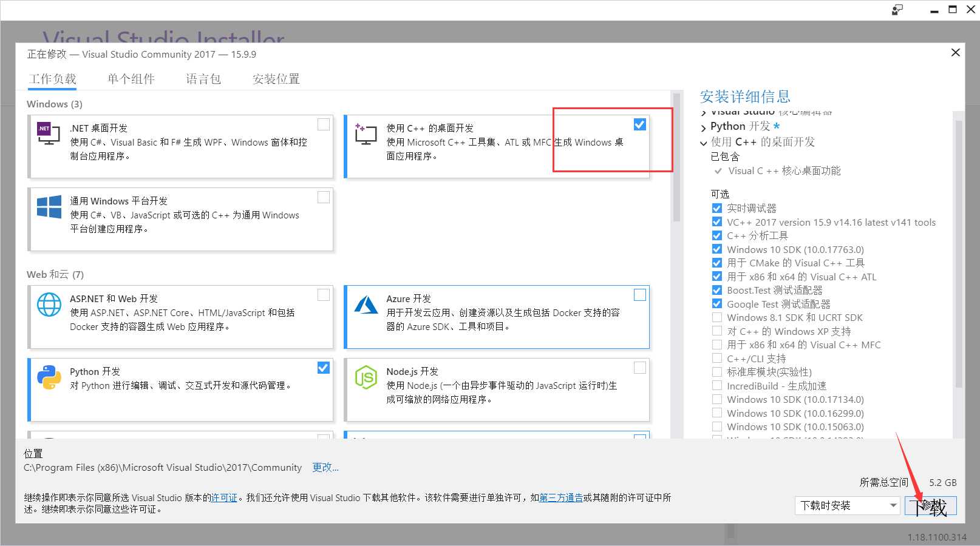This screenshot has height=546, width=980.
Task: Click the Web 和云 (7) section heading
Action: click(55, 274)
